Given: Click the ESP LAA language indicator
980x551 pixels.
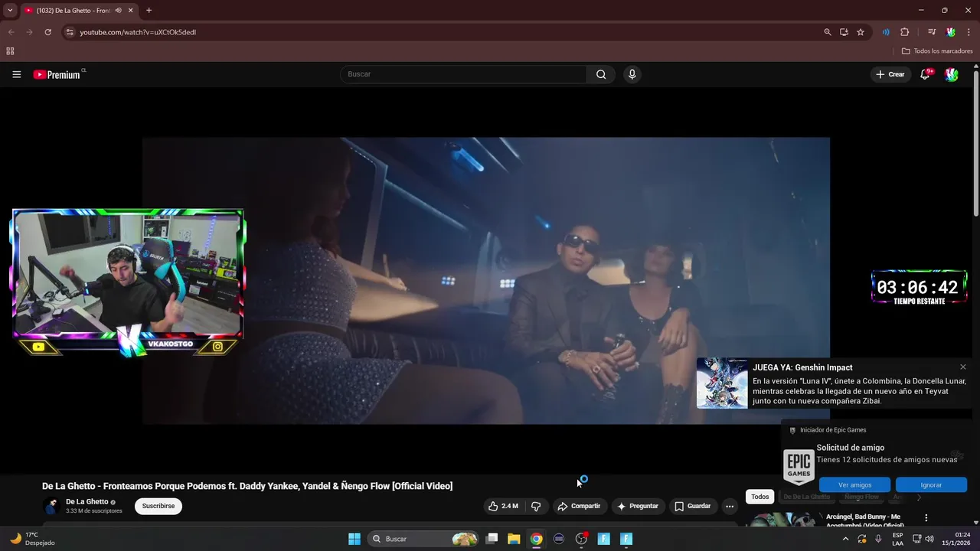Looking at the screenshot, I should click(897, 539).
